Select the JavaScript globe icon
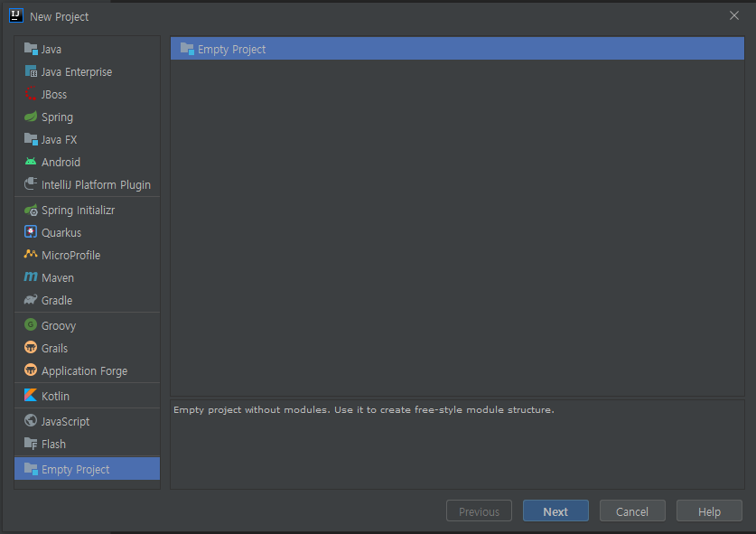 pyautogui.click(x=31, y=422)
